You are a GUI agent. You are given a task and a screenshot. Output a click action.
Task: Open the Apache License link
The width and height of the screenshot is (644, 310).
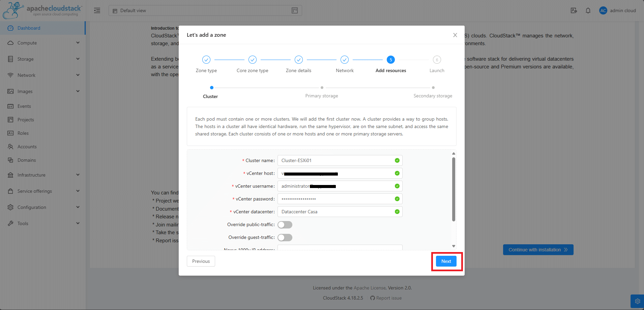(x=370, y=288)
